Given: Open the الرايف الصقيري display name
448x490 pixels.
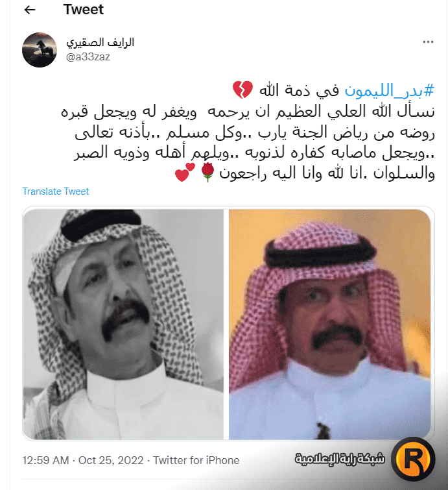Looking at the screenshot, I should [x=100, y=42].
